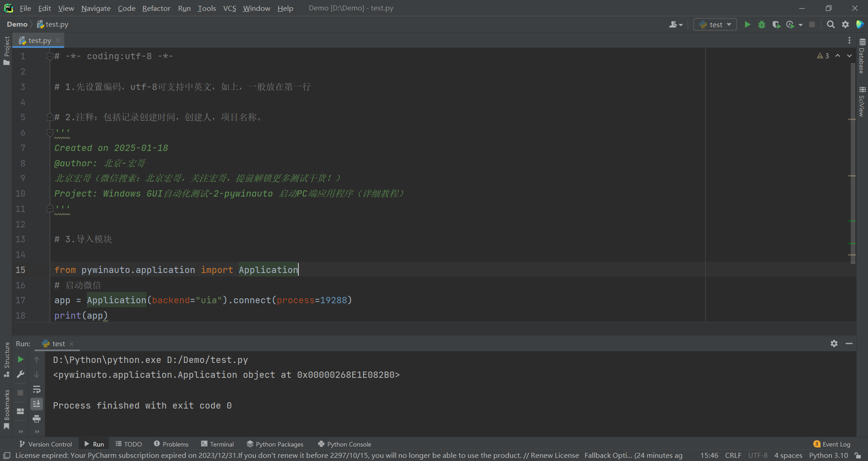The image size is (868, 461).
Task: Open the TODO tool window
Action: point(129,444)
